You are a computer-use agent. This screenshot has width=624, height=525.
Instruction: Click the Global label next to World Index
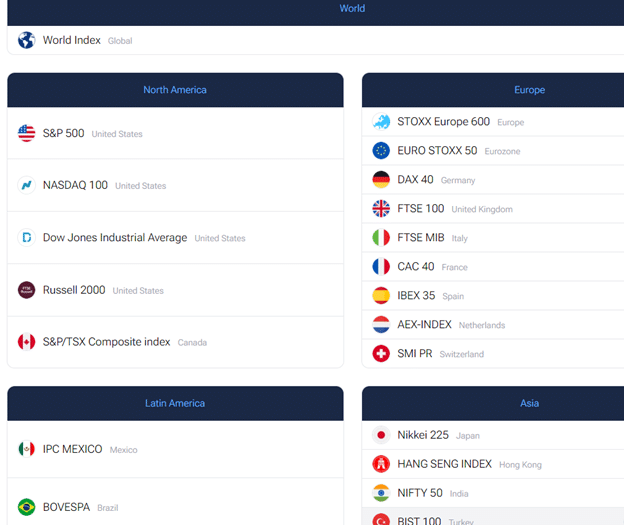(x=120, y=41)
